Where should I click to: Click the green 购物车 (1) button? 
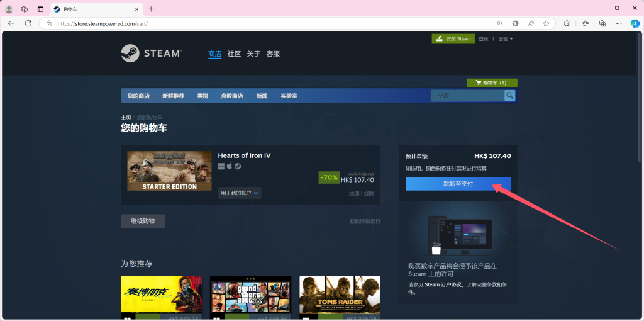point(492,82)
